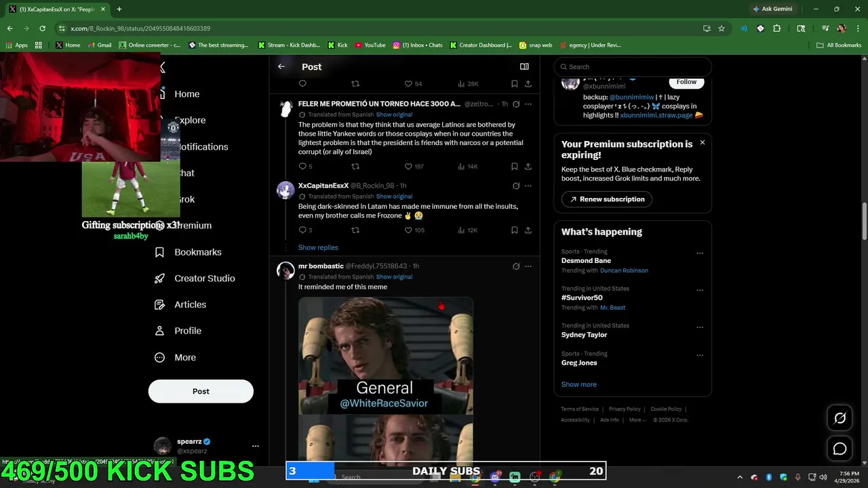This screenshot has height=488, width=868.
Task: Go back using the Post back arrow
Action: (281, 66)
